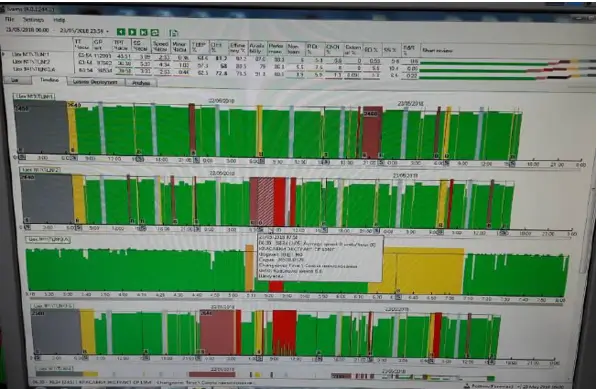
Task: Click the grey block in fourth timeline
Action: pos(56,332)
